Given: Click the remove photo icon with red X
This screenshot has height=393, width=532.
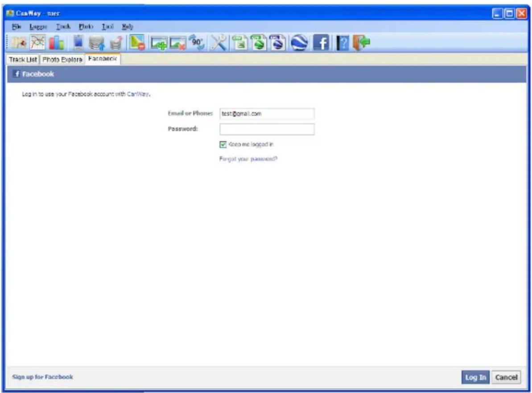Looking at the screenshot, I should pyautogui.click(x=178, y=43).
